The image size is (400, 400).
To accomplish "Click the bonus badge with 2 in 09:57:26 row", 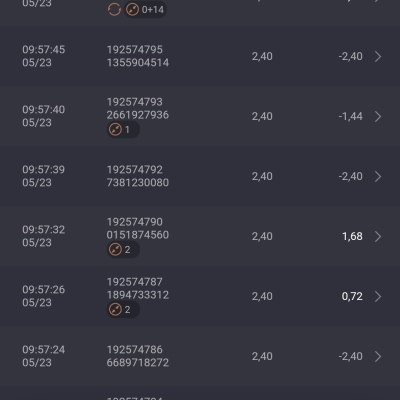I will click(123, 309).
